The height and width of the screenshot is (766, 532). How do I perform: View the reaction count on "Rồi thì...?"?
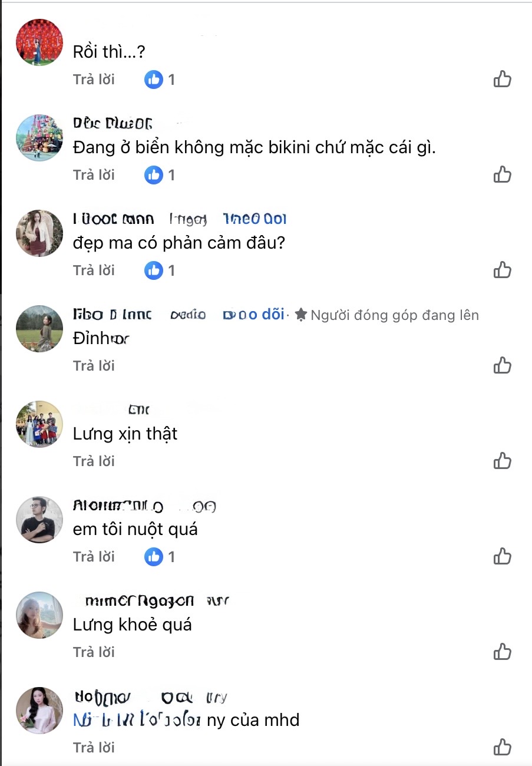(x=159, y=79)
